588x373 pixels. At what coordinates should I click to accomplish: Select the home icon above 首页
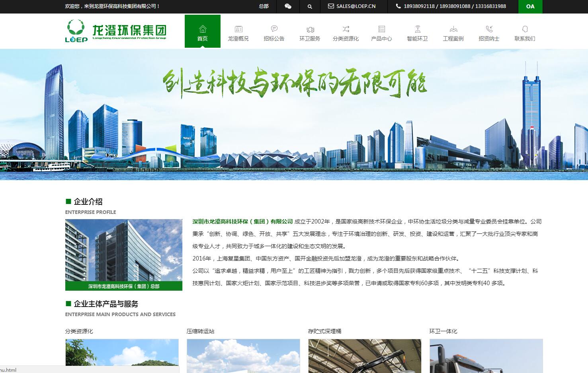[x=203, y=28]
